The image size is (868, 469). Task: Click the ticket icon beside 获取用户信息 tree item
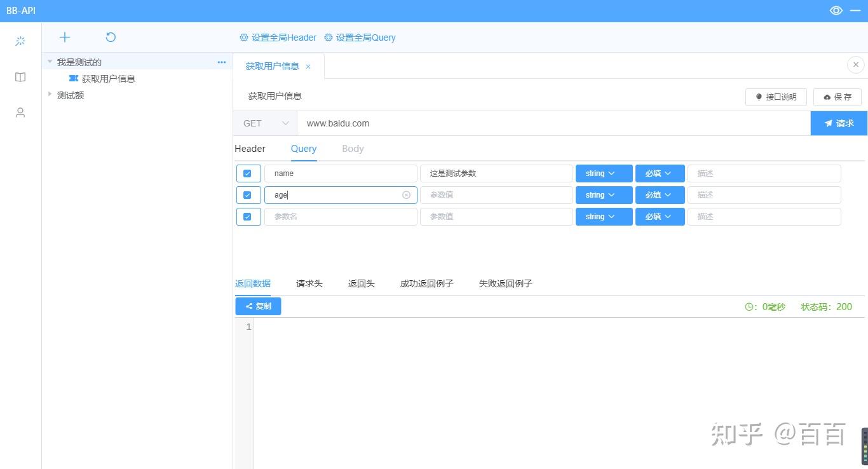point(74,78)
